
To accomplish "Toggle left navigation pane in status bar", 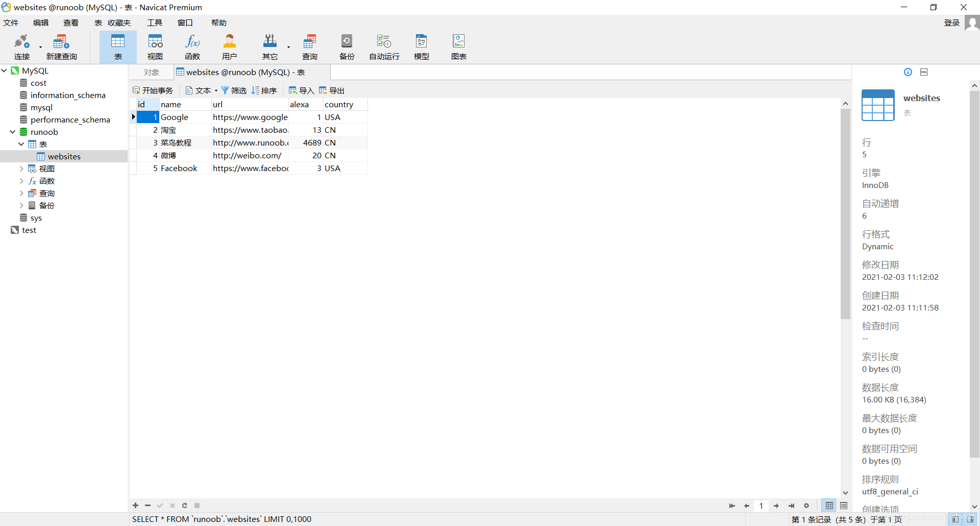I will pyautogui.click(x=955, y=519).
